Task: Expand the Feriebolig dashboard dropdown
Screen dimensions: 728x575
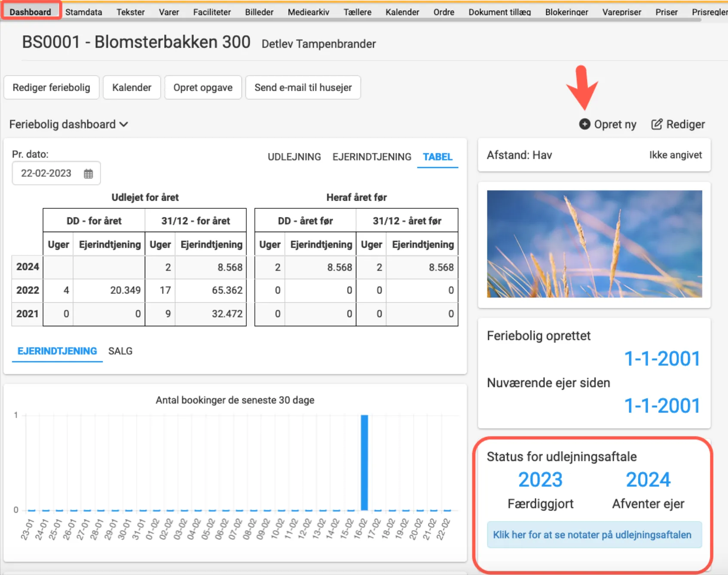Action: point(124,124)
